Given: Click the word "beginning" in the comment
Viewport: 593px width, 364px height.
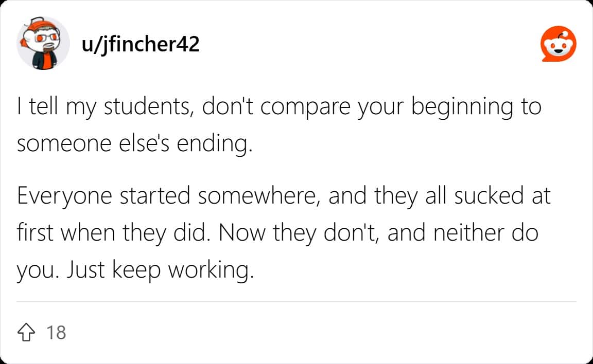Looking at the screenshot, I should (462, 107).
